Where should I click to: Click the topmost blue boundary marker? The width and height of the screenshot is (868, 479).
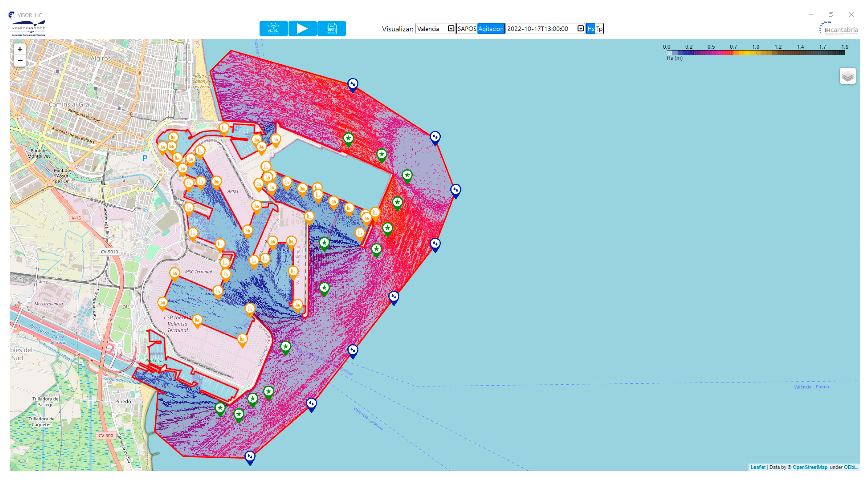[x=352, y=84]
